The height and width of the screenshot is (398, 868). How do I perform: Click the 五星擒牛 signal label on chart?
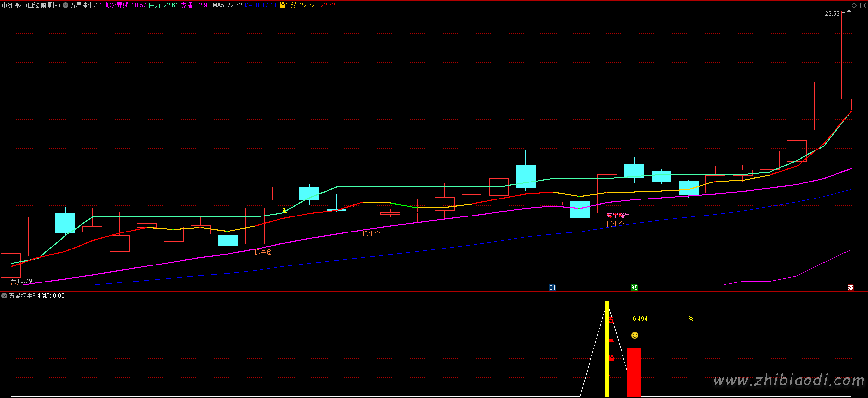point(618,216)
